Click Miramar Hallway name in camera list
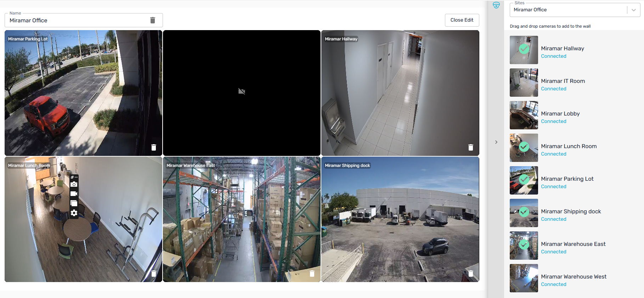This screenshot has height=298, width=644. [563, 49]
